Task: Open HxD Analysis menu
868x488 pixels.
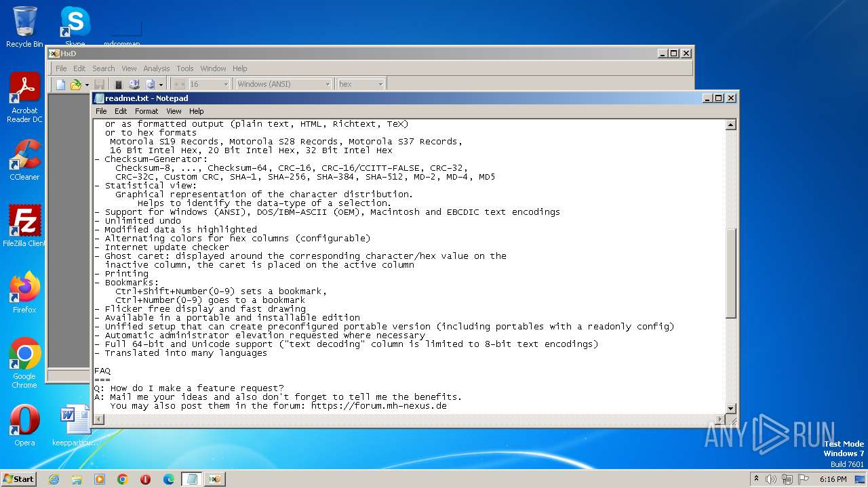Action: coord(157,68)
